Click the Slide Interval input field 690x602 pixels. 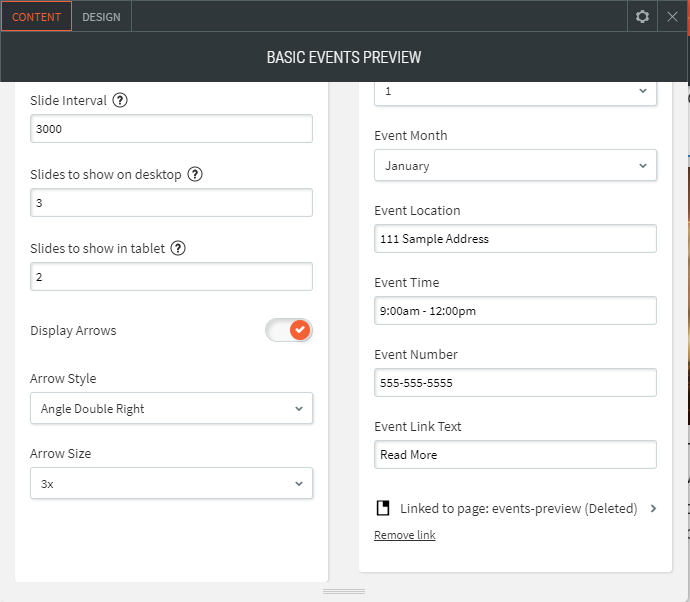click(171, 129)
